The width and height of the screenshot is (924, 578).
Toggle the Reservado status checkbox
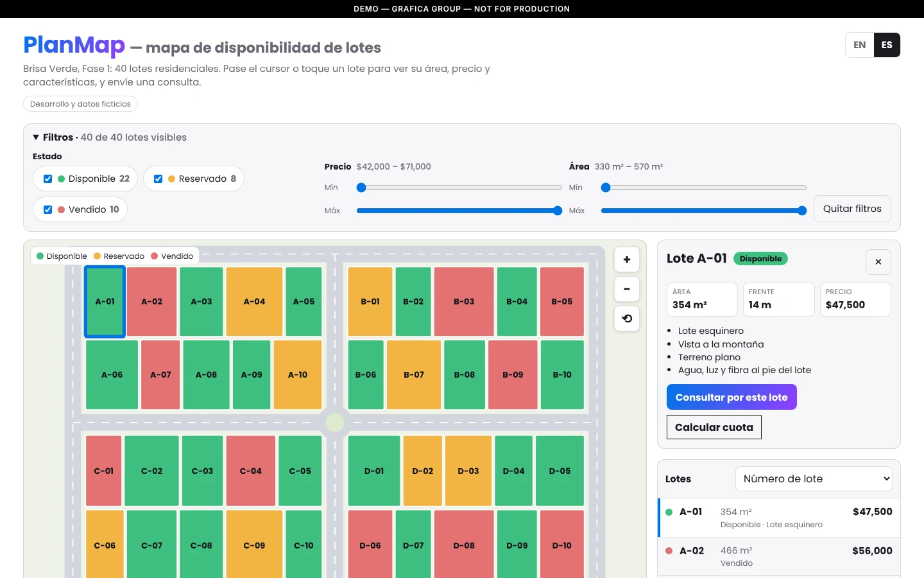pyautogui.click(x=158, y=179)
